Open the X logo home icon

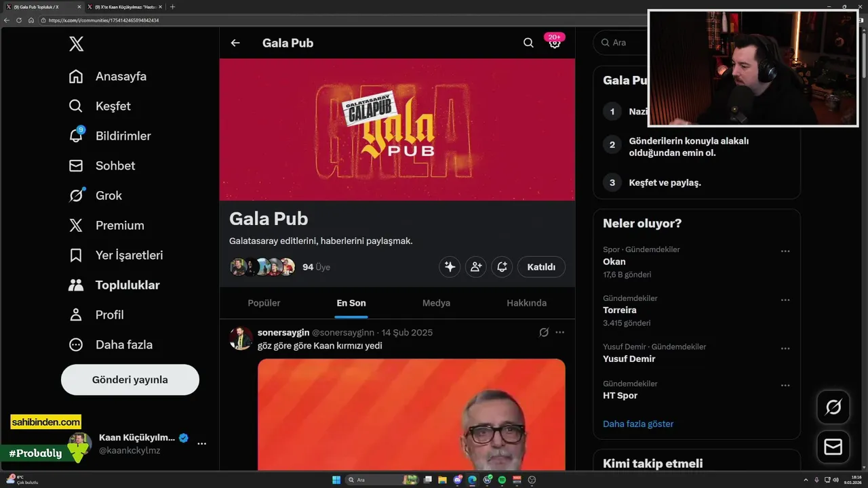tap(76, 44)
